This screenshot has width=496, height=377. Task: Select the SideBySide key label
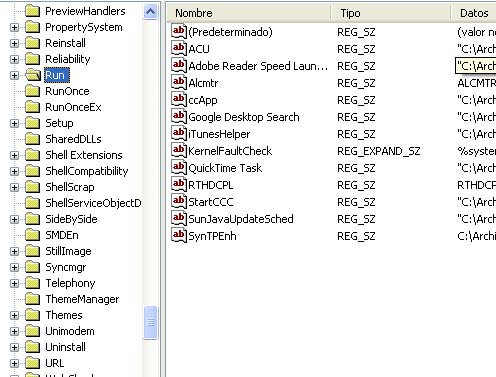coord(71,219)
